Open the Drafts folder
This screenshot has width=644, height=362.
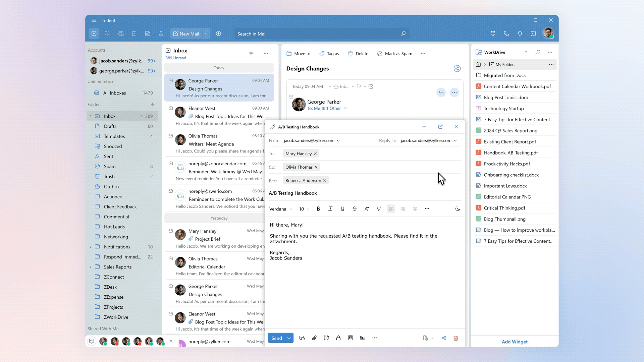[x=110, y=126]
